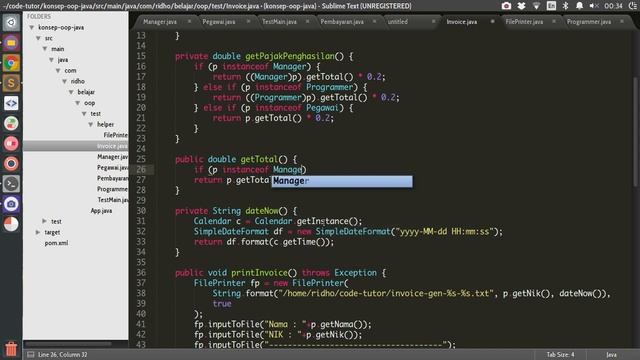This screenshot has height=360, width=640.
Task: Switch to the TestMain.java tab
Action: [279, 22]
